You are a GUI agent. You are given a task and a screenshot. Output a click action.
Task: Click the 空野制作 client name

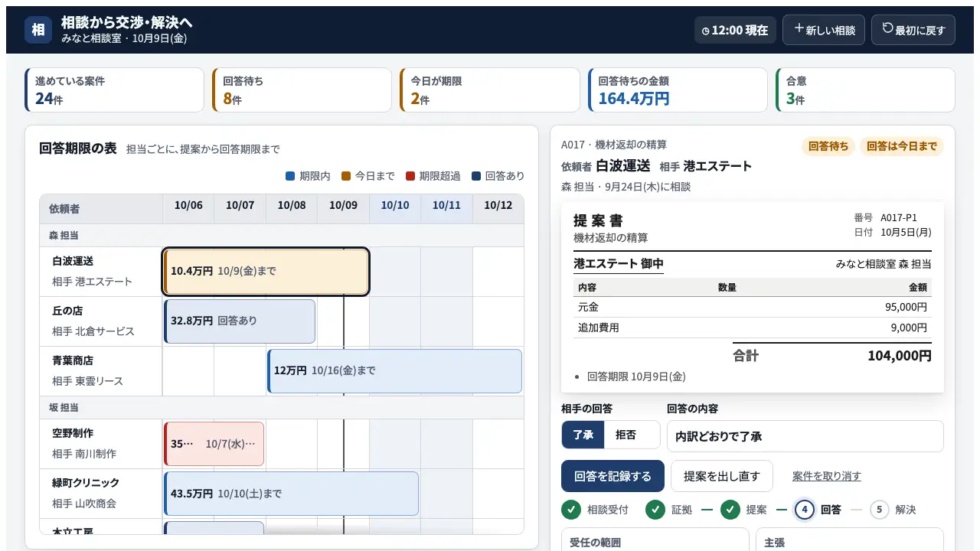(x=73, y=433)
